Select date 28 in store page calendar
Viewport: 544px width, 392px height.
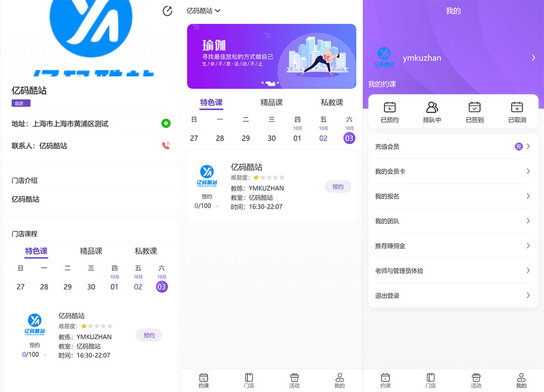(44, 287)
